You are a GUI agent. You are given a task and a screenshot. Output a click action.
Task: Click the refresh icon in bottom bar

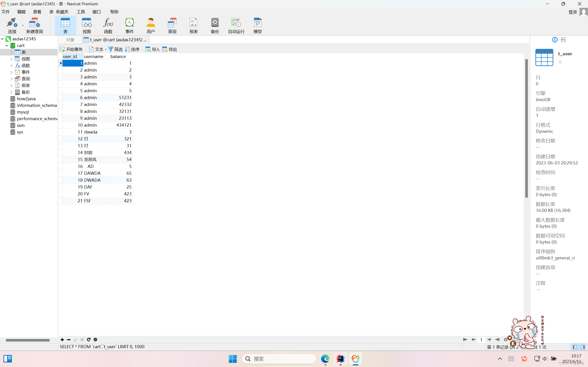pos(89,339)
